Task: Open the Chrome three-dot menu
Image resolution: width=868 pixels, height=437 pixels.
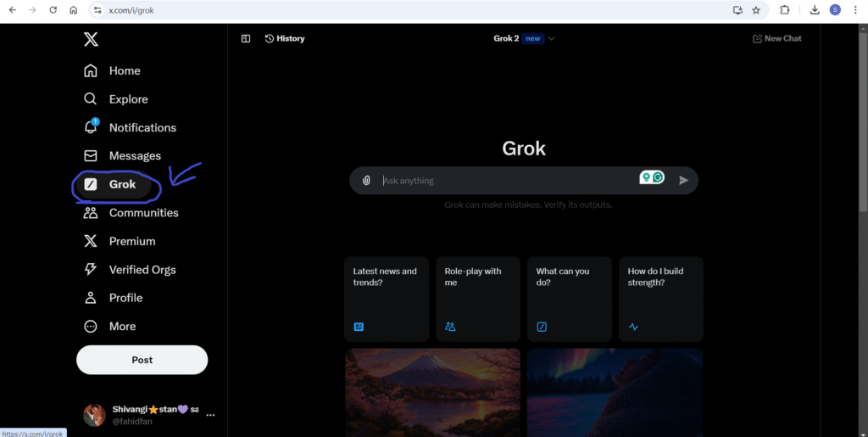Action: click(855, 10)
